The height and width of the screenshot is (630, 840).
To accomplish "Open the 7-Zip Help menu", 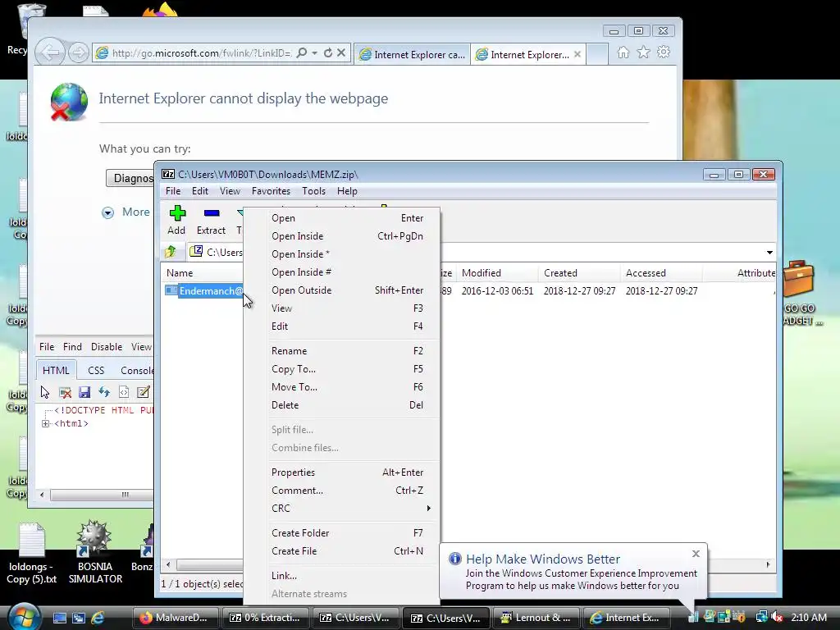I will click(x=347, y=191).
